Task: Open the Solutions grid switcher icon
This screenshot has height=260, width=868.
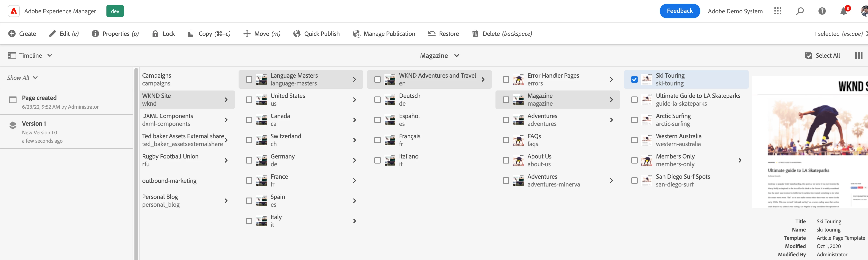Action: [x=778, y=11]
